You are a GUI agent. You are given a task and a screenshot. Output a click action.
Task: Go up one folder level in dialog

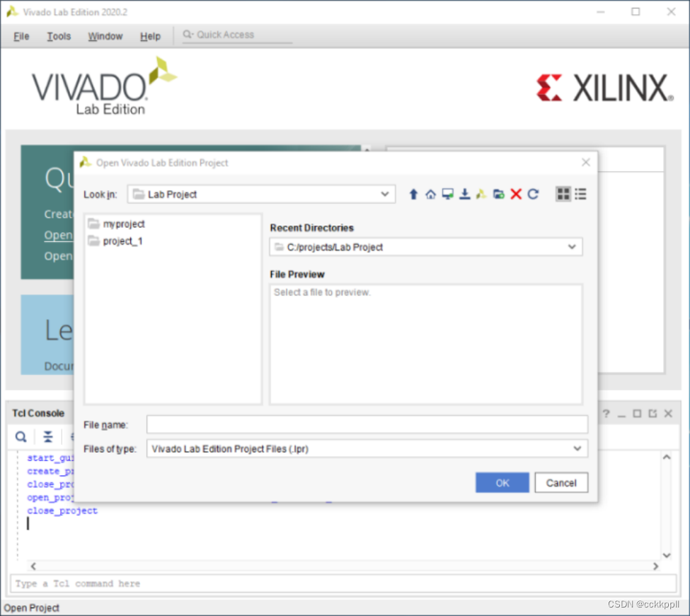(x=413, y=194)
